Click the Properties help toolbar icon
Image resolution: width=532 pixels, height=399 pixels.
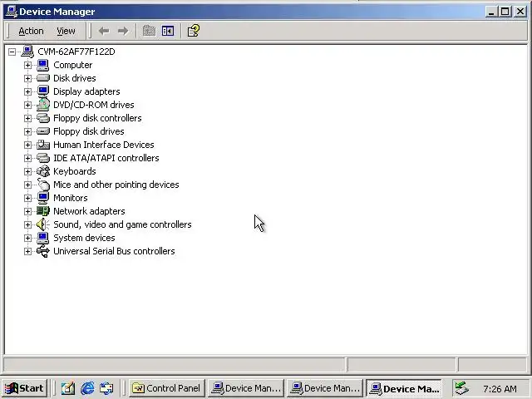pos(194,31)
